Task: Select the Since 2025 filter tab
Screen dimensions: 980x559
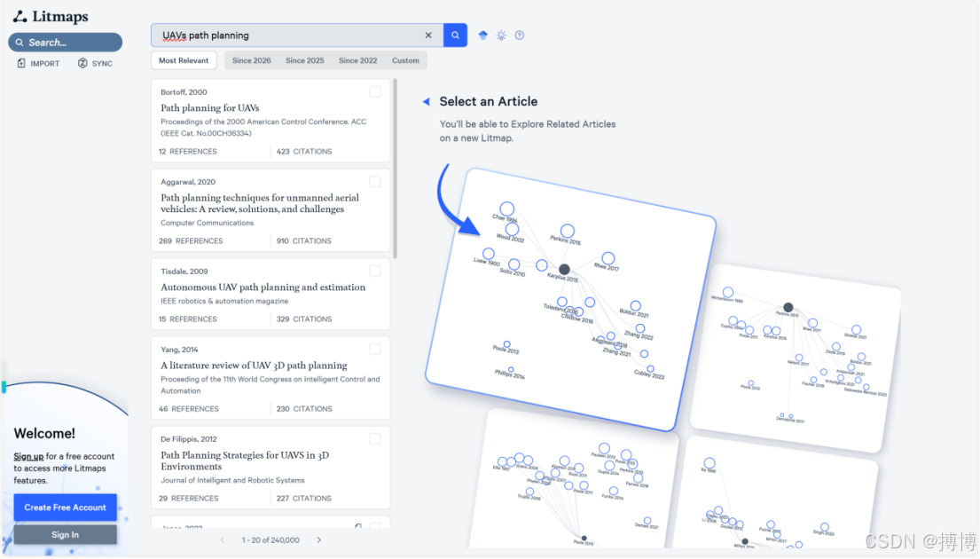Action: click(x=304, y=60)
